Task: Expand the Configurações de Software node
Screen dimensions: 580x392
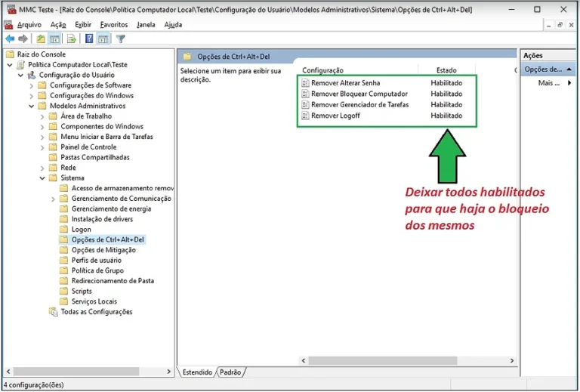Action: (32, 85)
